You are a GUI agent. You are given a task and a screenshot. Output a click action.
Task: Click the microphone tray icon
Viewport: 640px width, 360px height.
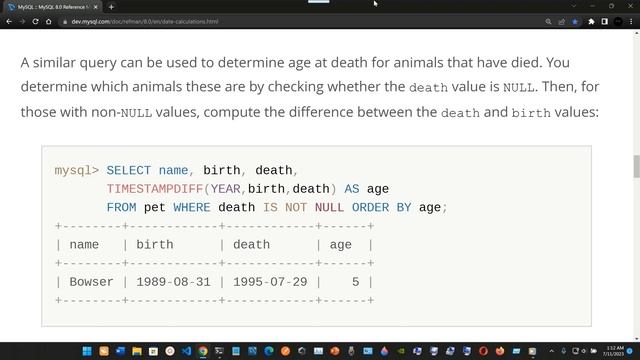point(563,351)
